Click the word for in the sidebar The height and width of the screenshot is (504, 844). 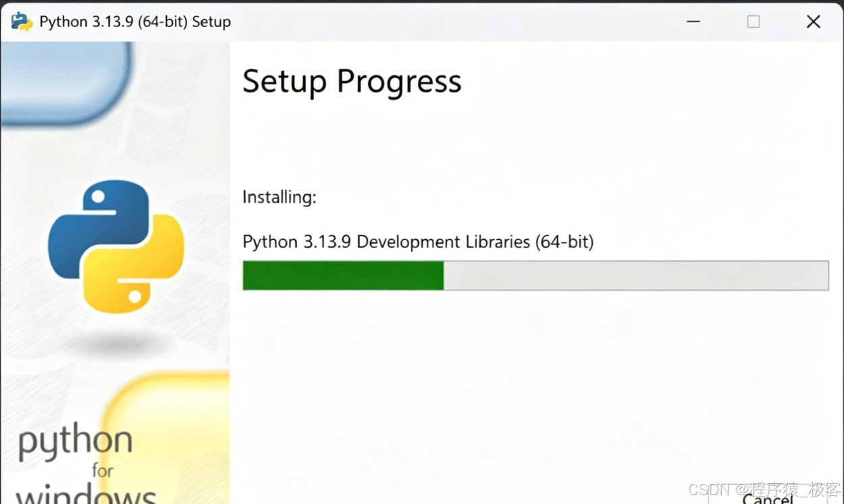(x=103, y=470)
